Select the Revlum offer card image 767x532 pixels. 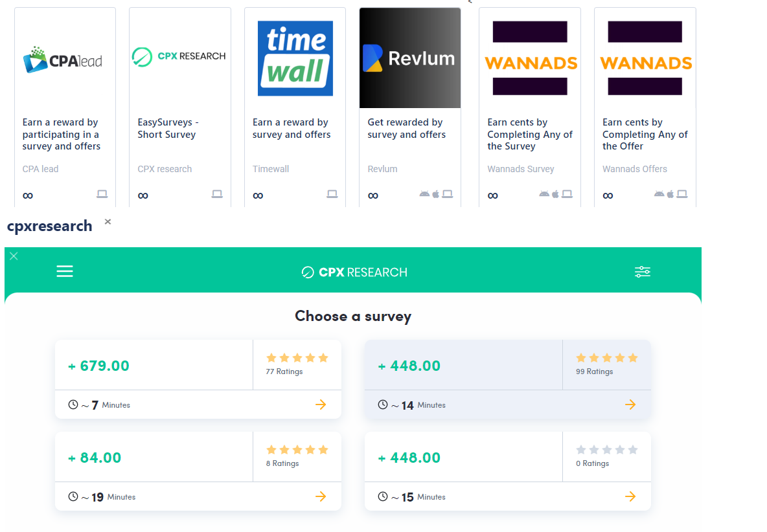(x=409, y=58)
